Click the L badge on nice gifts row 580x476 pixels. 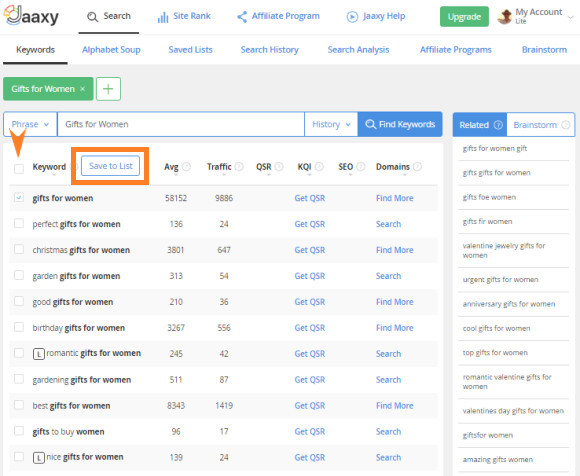[x=39, y=458]
